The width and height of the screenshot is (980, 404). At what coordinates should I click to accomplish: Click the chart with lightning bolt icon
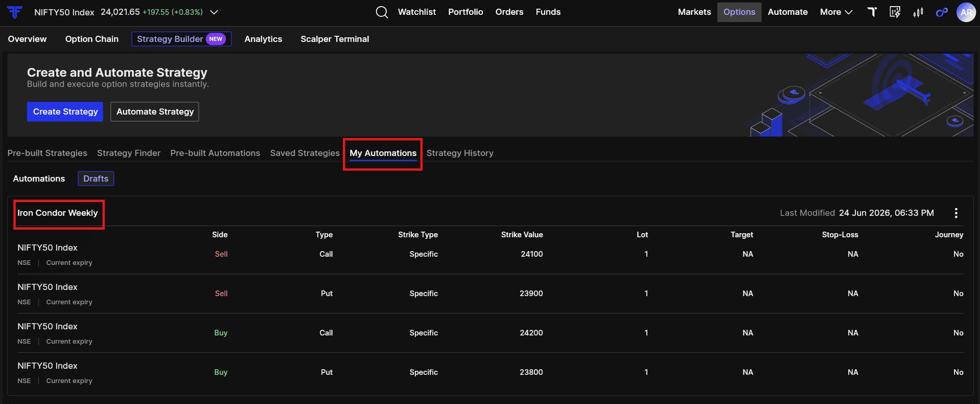click(x=895, y=12)
